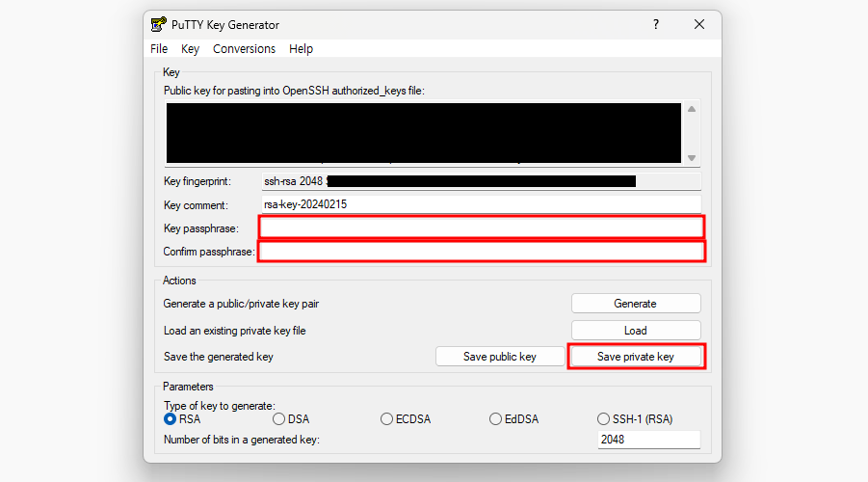Select the SSH-1 (RSA) key type radio
This screenshot has width=868, height=482.
pyautogui.click(x=603, y=418)
